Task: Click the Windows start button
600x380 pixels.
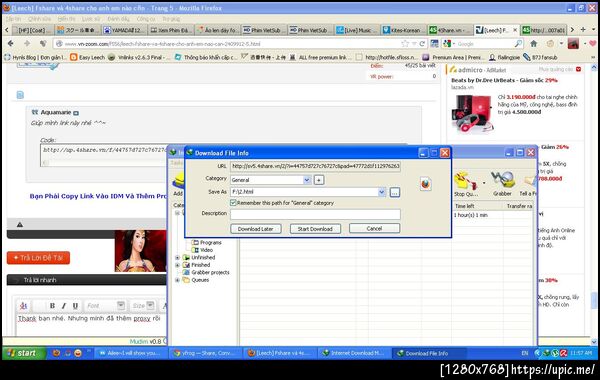Action: coord(23,353)
